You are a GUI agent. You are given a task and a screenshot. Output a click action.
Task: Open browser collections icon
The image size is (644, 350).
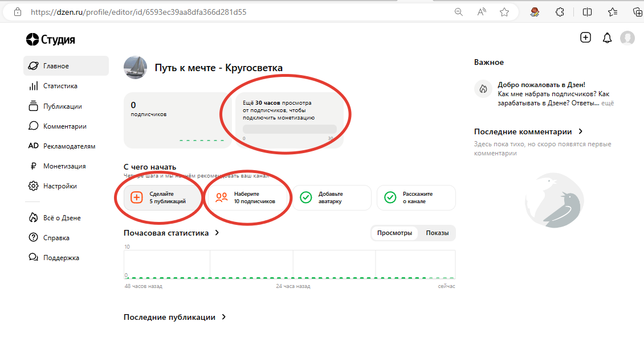638,12
